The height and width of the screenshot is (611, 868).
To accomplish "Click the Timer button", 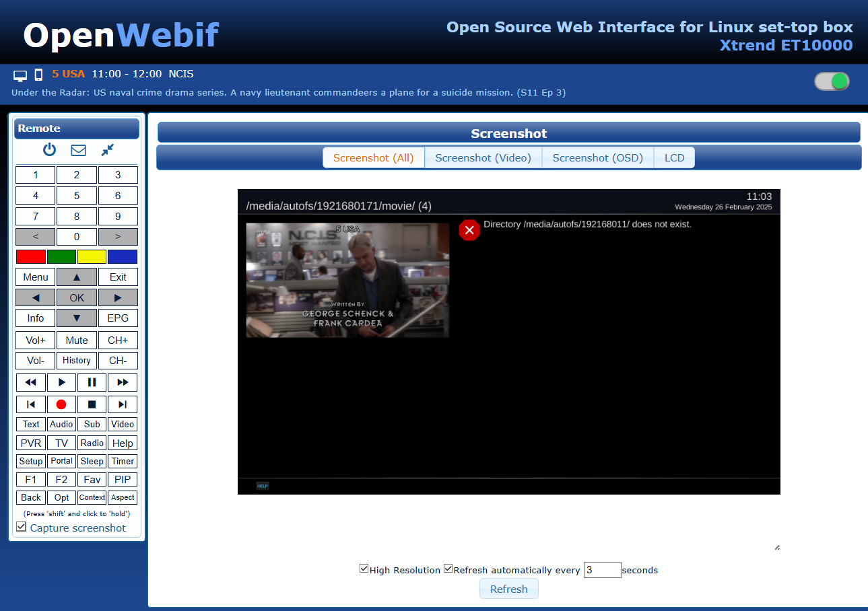I will click(x=123, y=461).
